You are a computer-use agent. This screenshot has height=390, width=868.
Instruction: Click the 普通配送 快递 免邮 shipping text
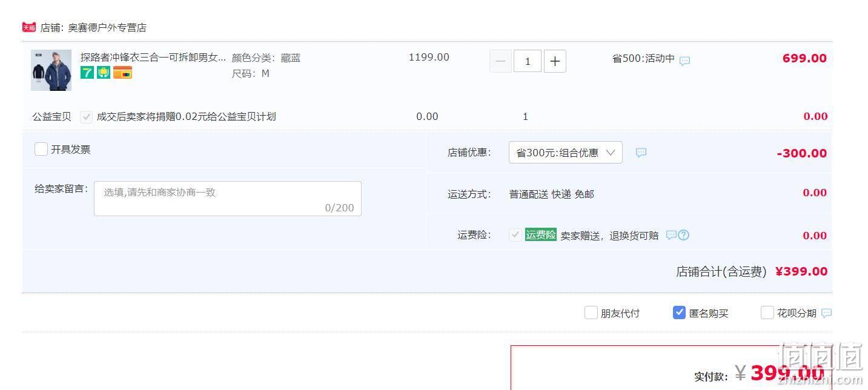552,194
